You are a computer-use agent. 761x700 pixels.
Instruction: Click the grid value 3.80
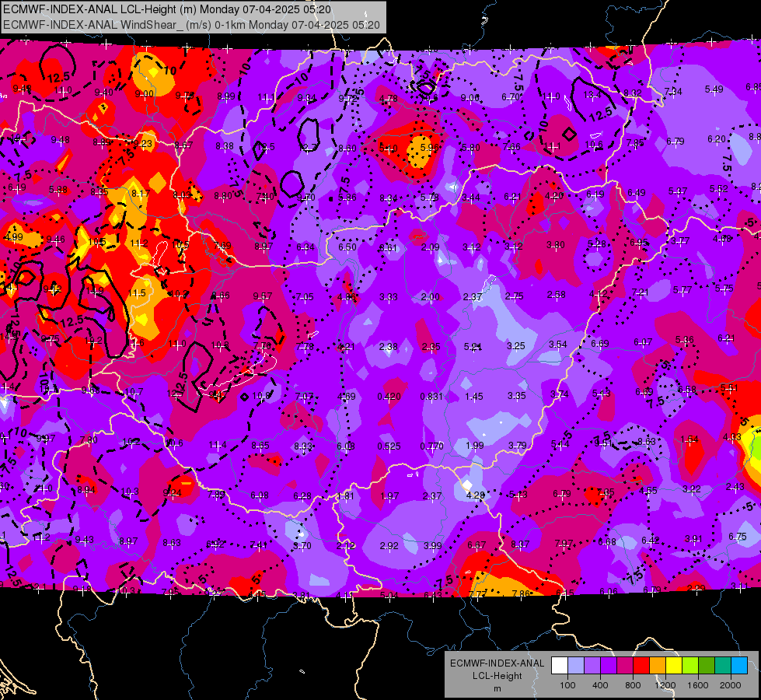tap(555, 245)
